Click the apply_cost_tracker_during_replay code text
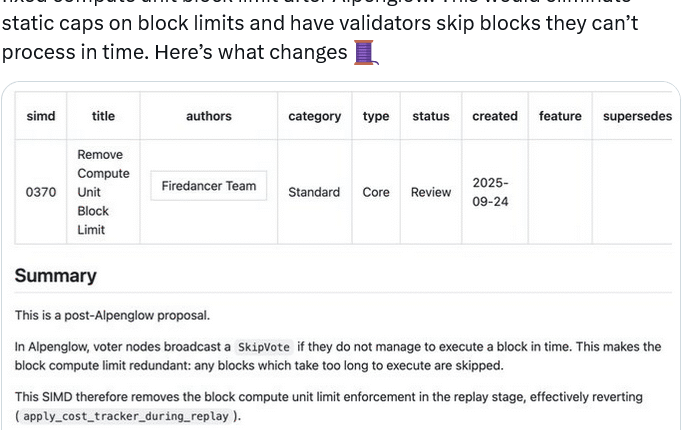Viewport: 685px width, 430px height. click(x=125, y=416)
